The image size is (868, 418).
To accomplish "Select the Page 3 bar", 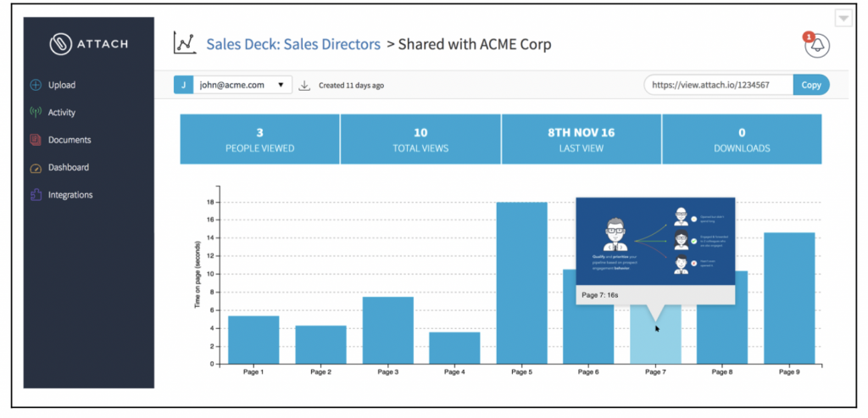I will tap(387, 331).
